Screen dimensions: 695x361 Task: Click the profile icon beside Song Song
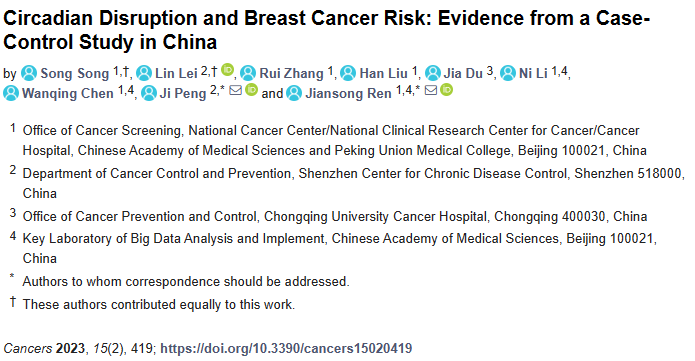(29, 73)
